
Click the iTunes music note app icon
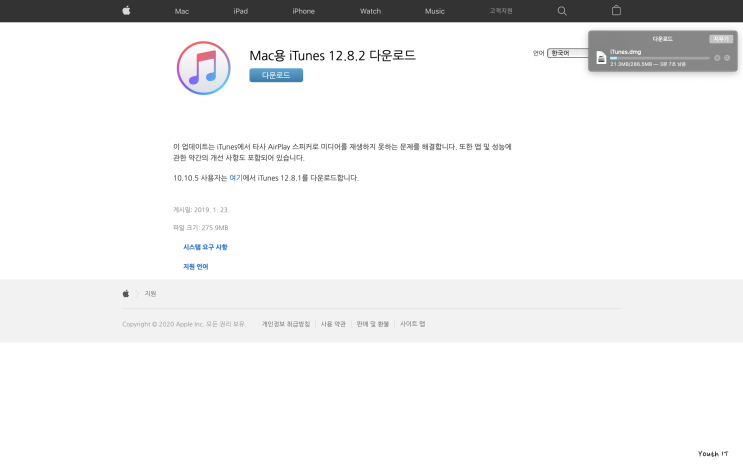[204, 68]
